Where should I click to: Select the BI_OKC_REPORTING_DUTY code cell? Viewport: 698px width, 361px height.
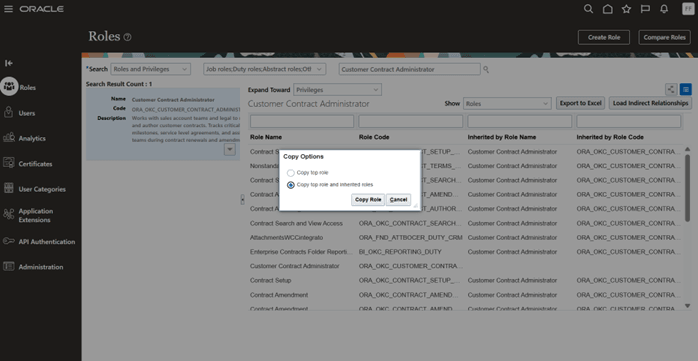(400, 251)
